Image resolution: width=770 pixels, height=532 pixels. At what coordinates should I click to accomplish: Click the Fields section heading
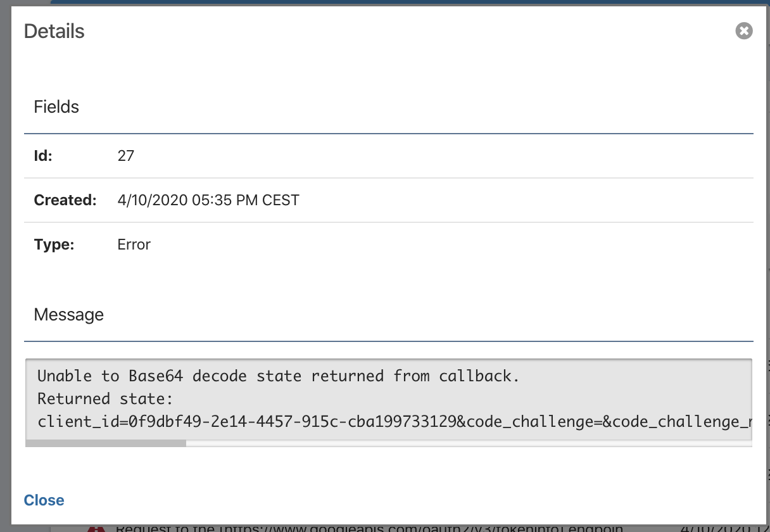pyautogui.click(x=56, y=107)
